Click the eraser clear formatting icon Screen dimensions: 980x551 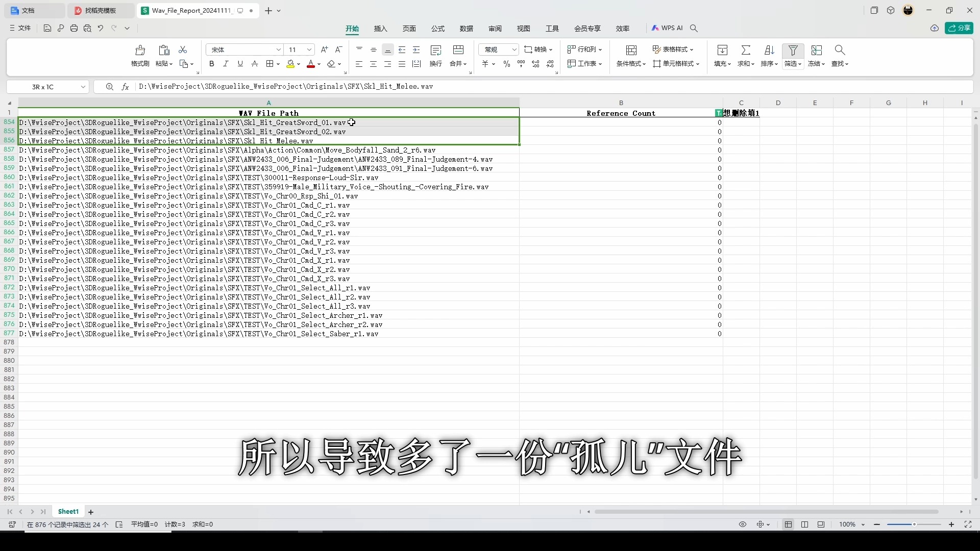tap(331, 64)
